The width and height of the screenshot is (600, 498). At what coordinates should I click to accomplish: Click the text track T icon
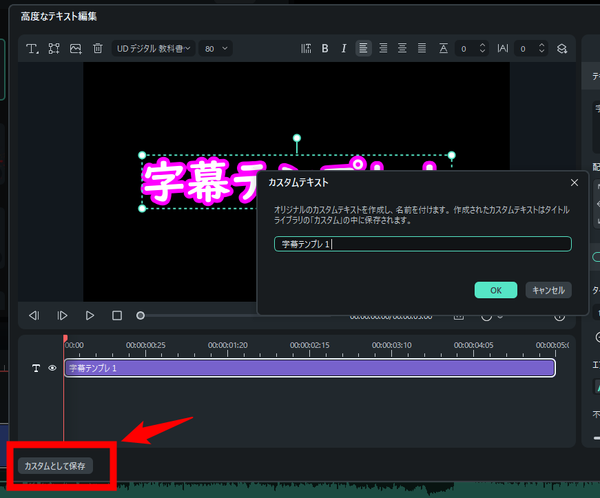36,368
